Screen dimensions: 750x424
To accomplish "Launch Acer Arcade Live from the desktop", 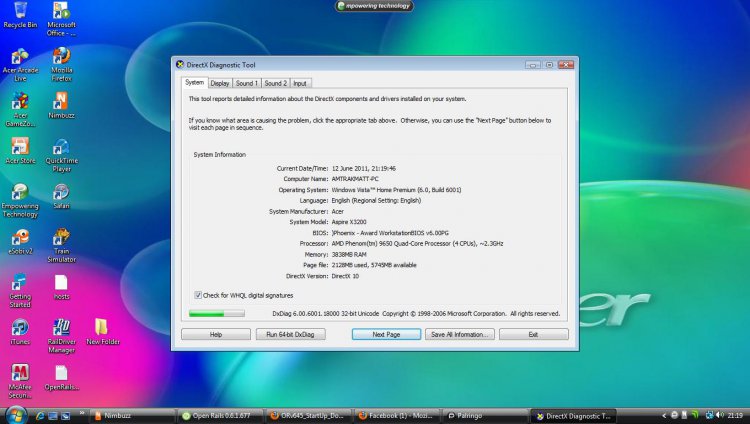I will pyautogui.click(x=20, y=65).
